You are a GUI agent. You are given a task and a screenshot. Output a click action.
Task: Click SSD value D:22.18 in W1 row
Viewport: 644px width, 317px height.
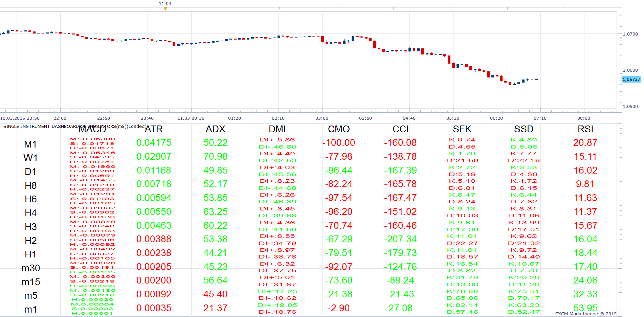[524, 160]
